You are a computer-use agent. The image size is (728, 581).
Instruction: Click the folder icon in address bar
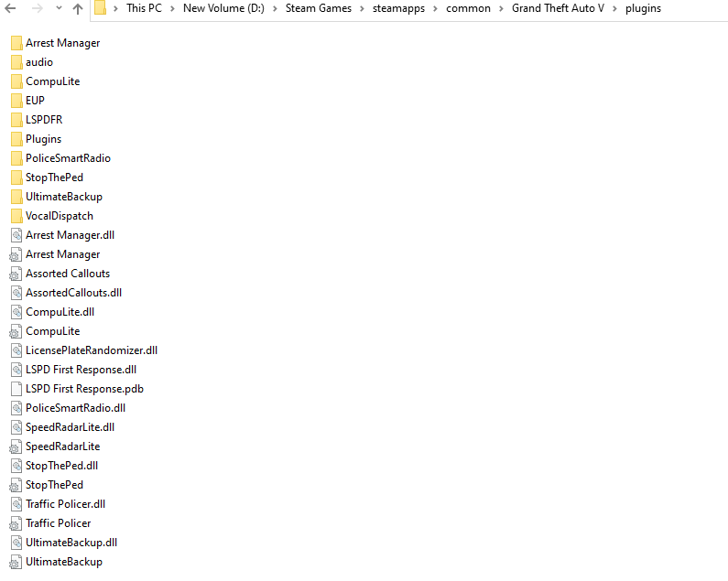point(101,8)
